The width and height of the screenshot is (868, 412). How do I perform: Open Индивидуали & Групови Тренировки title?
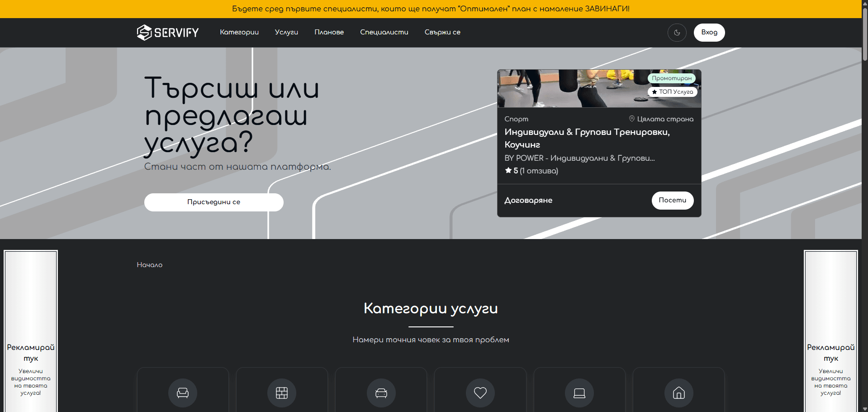point(587,138)
